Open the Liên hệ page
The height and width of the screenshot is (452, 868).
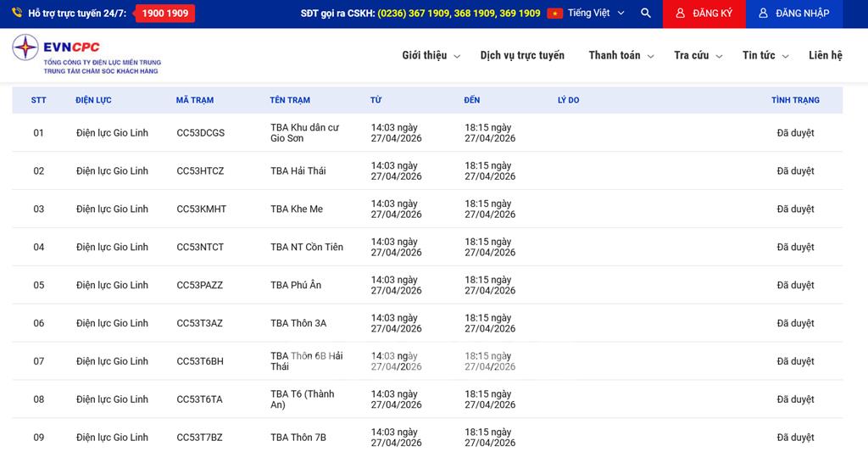click(825, 55)
